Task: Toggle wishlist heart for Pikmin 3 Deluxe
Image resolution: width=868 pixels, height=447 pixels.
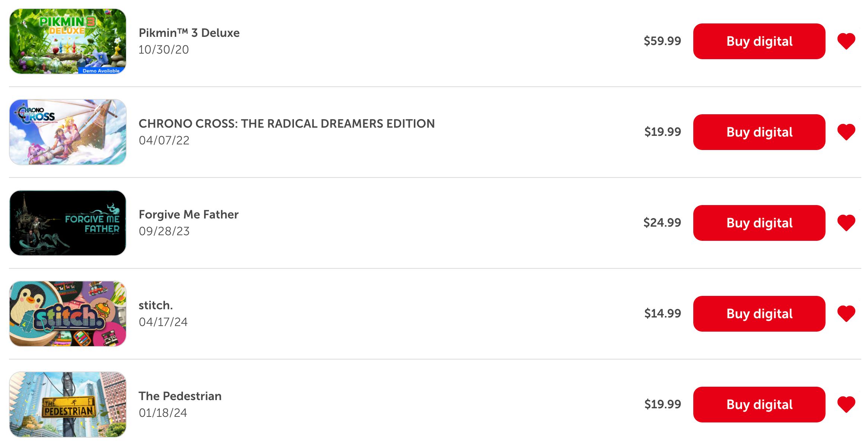Action: click(x=846, y=41)
